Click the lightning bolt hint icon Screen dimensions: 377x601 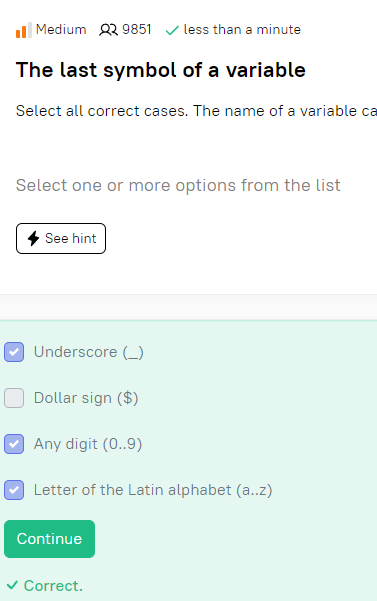(x=34, y=238)
